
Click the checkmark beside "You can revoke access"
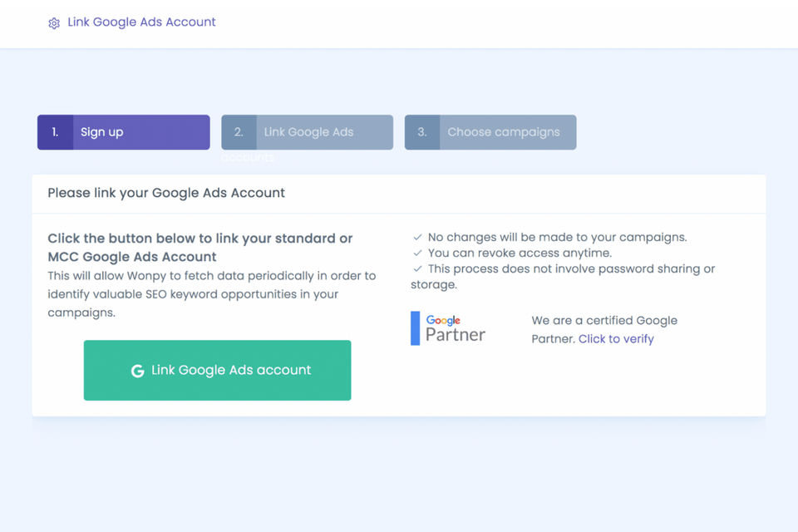(x=417, y=253)
